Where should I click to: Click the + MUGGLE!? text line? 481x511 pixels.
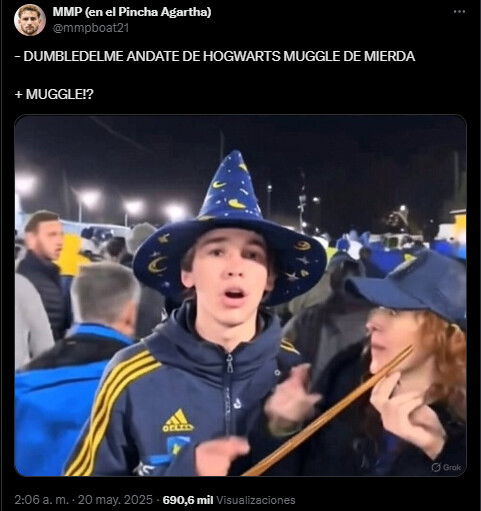54,94
